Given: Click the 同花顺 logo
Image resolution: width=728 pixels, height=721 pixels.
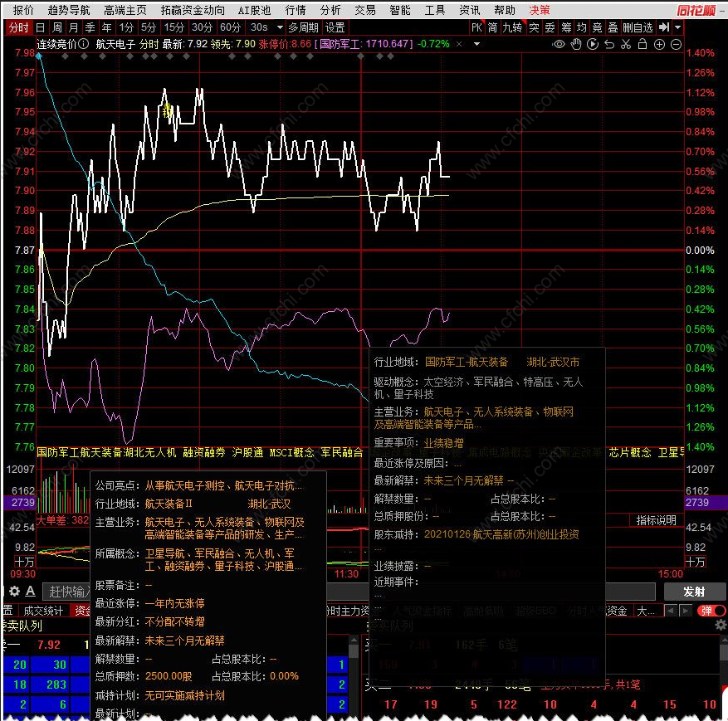Looking at the screenshot, I should pyautogui.click(x=696, y=10).
